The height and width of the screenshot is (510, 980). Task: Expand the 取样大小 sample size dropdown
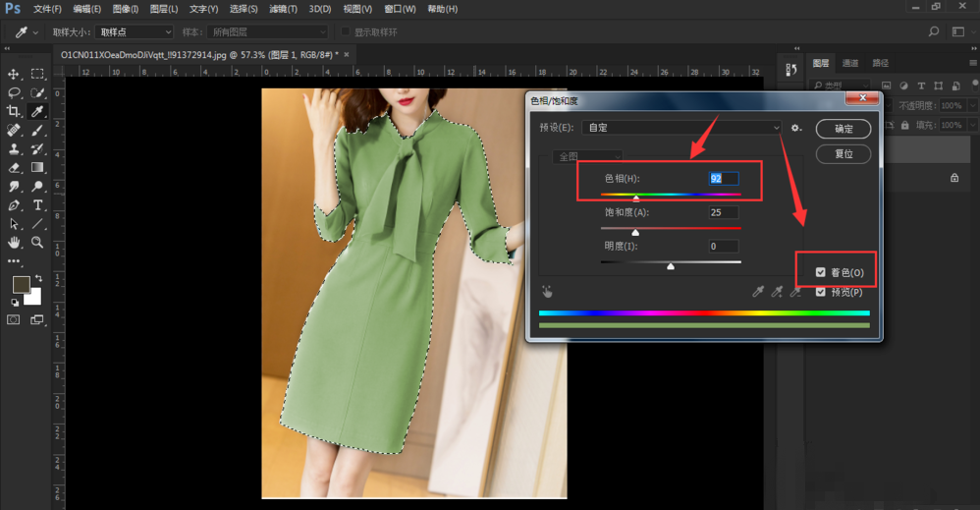135,32
